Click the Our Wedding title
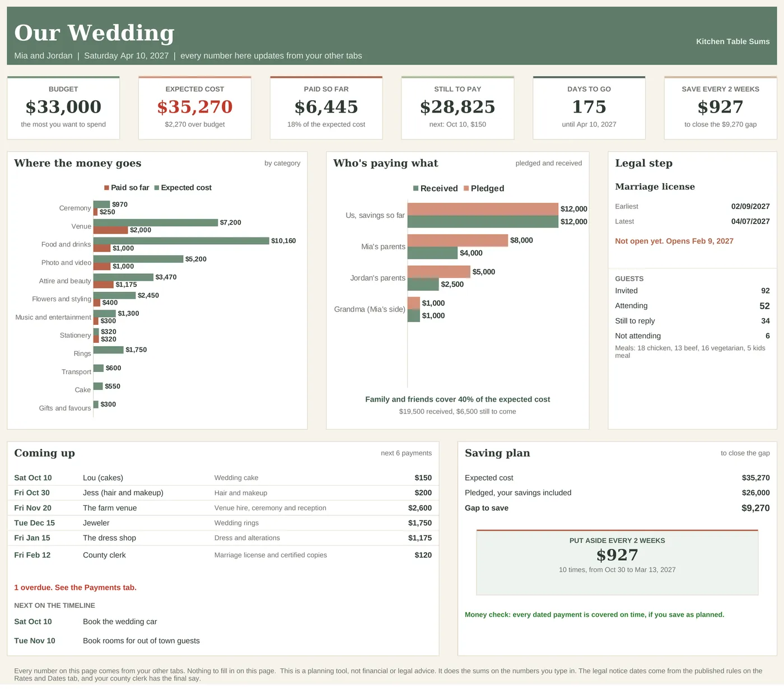 coord(94,33)
